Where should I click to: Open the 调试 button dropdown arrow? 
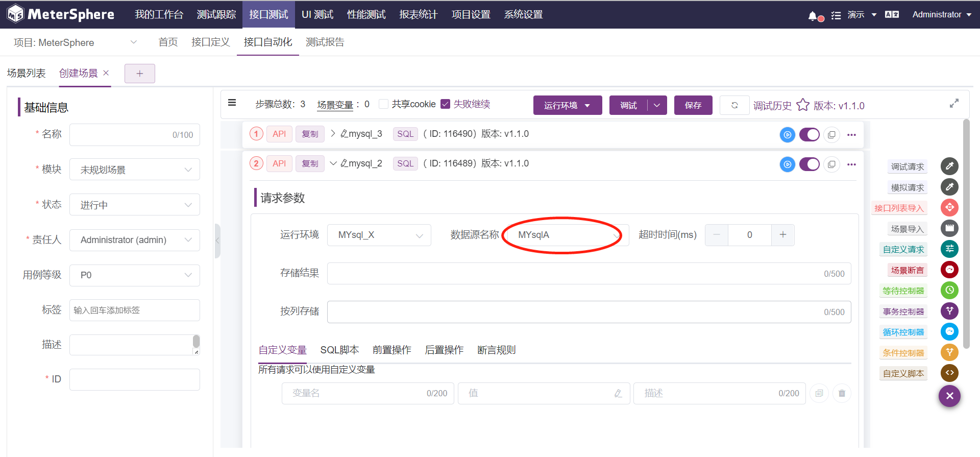657,105
